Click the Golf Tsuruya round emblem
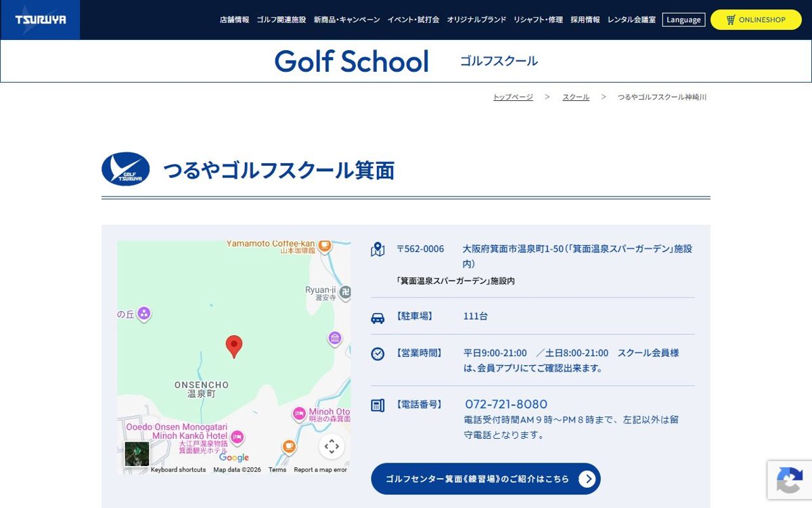This screenshot has height=508, width=812. pos(126,169)
